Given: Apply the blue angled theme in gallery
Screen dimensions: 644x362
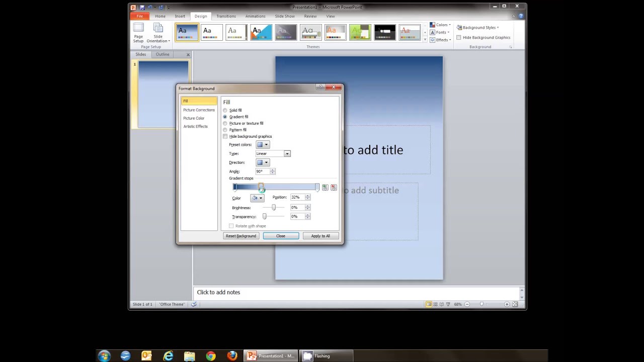Looking at the screenshot, I should tap(261, 32).
